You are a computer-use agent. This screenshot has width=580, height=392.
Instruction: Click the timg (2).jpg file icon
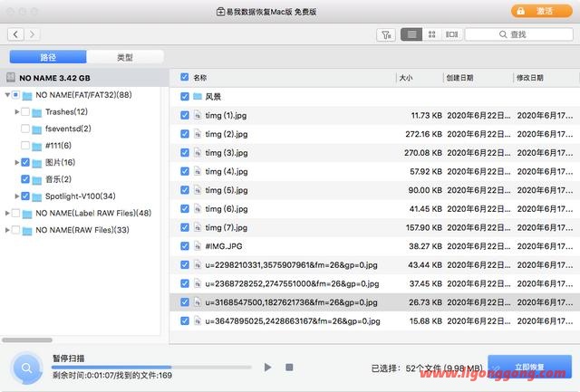[198, 134]
